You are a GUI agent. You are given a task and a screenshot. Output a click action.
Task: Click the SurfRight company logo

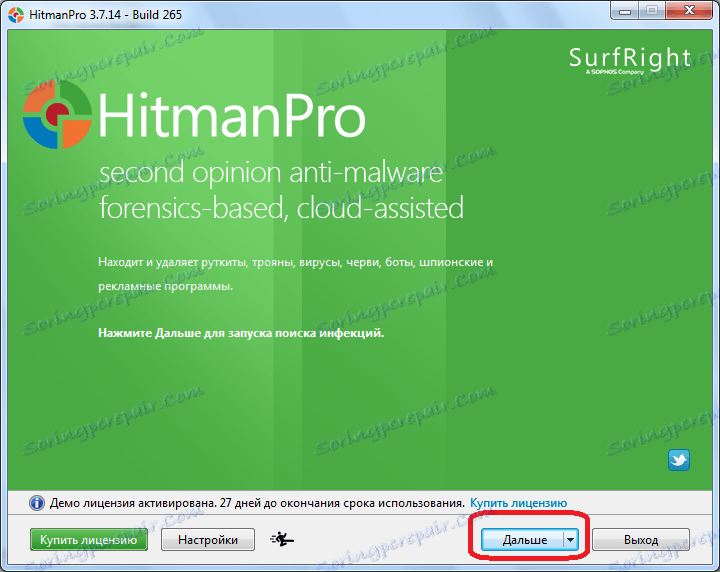click(x=630, y=60)
